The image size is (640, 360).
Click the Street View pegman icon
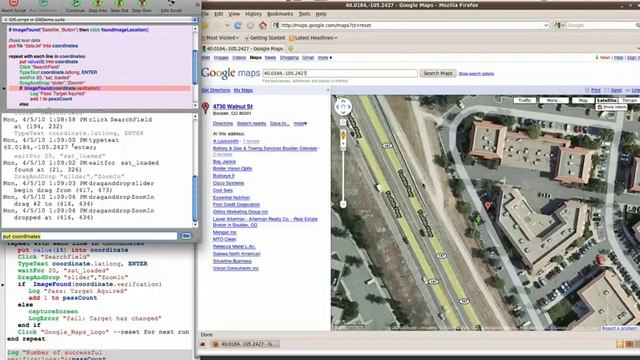[343, 135]
